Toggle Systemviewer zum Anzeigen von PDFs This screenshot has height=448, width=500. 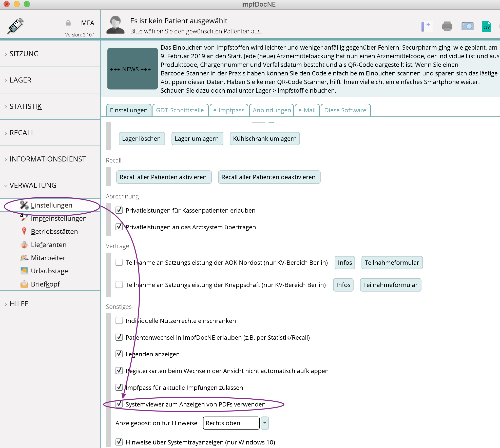coord(119,404)
